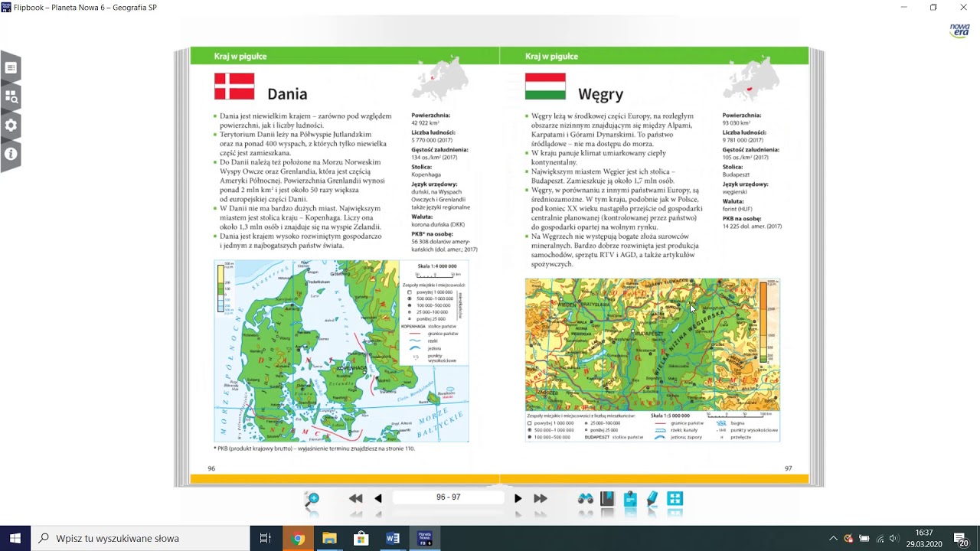
Task: Click the Denmark map image
Action: click(x=341, y=350)
